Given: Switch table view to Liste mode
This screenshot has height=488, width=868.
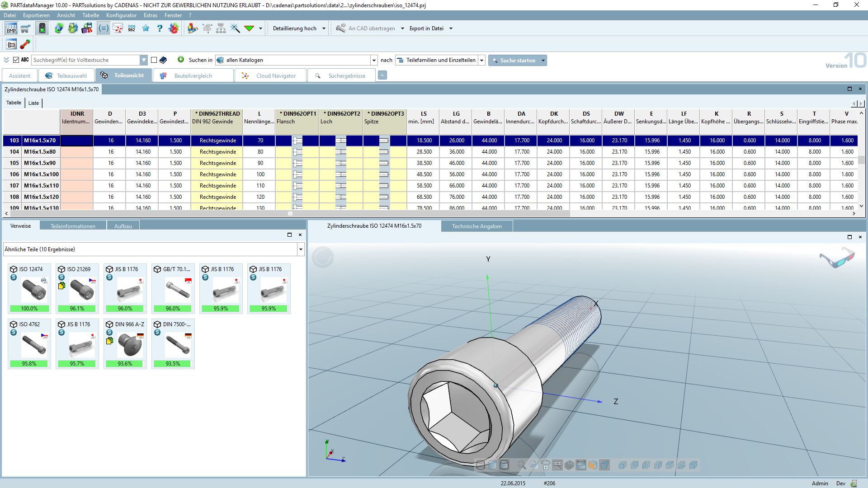Looking at the screenshot, I should click(x=33, y=103).
